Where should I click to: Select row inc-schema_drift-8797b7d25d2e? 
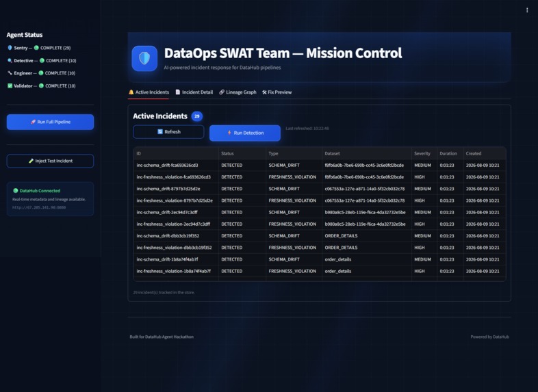tap(320, 189)
